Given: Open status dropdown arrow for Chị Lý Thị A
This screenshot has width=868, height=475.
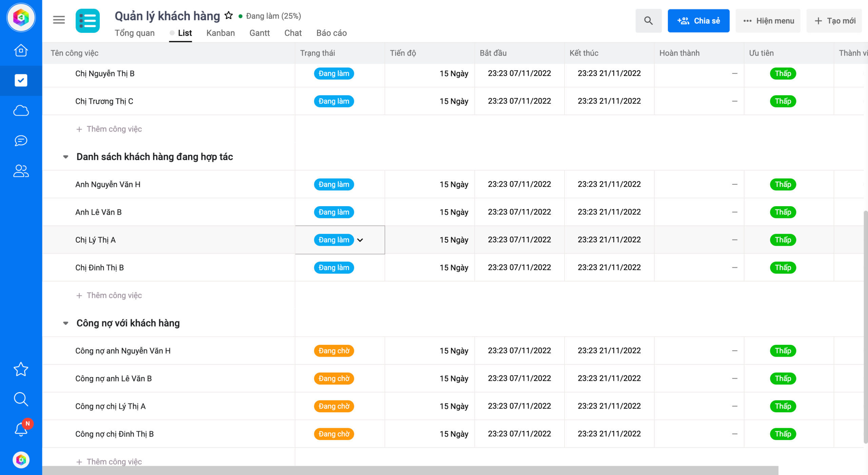Looking at the screenshot, I should pyautogui.click(x=360, y=240).
